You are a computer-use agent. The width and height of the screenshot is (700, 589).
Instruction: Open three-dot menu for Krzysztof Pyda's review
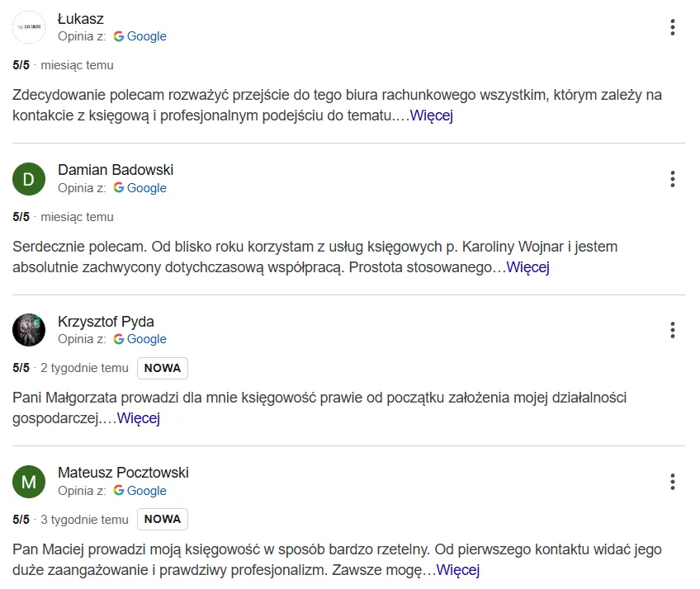673,330
